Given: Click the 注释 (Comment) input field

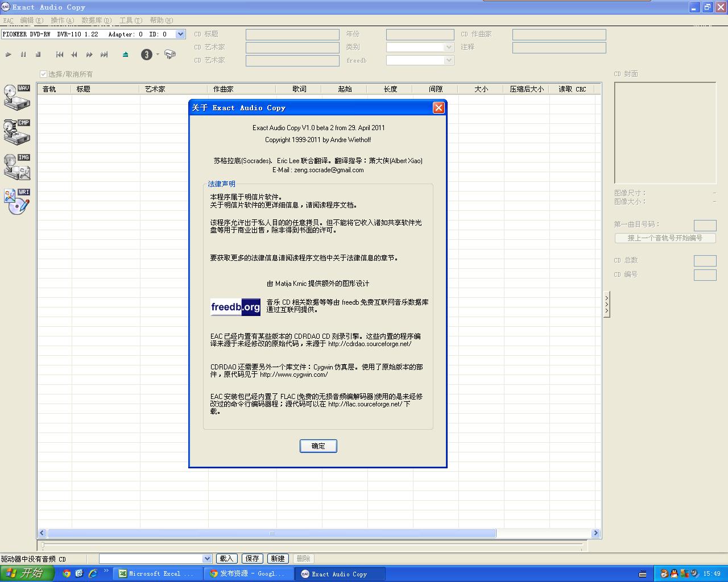Looking at the screenshot, I should tap(559, 48).
